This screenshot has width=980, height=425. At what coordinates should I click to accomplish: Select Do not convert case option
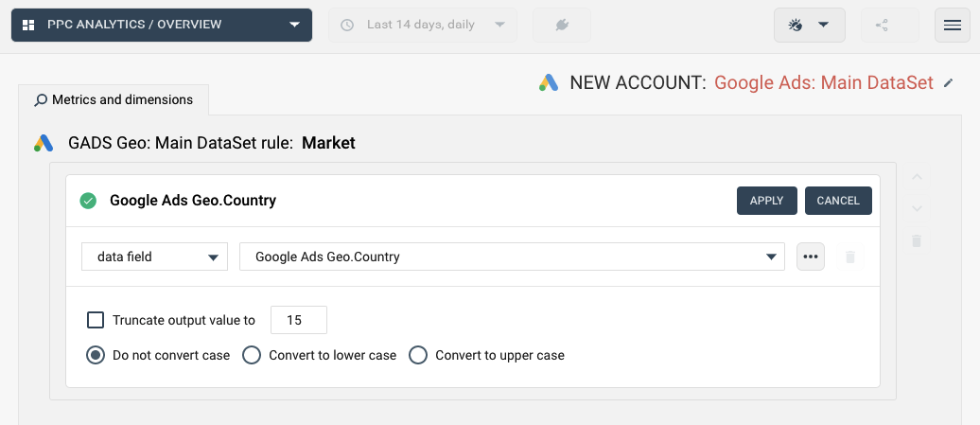(x=96, y=356)
